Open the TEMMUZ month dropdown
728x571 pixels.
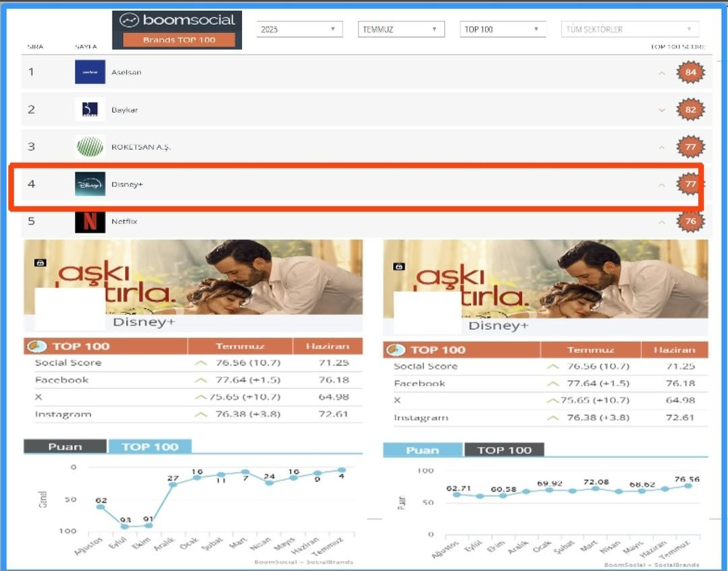[x=400, y=30]
